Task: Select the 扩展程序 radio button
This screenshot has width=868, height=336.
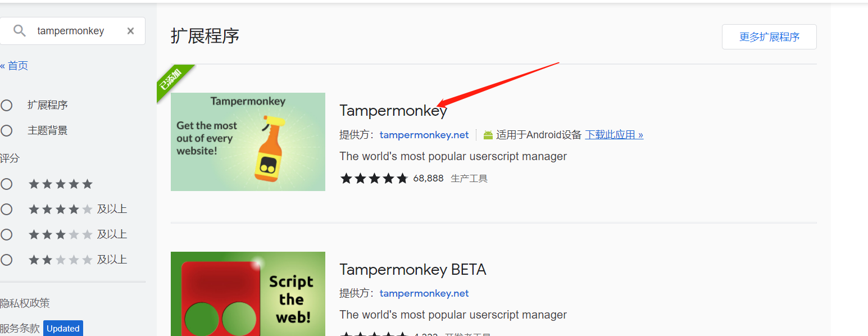Action: 7,105
